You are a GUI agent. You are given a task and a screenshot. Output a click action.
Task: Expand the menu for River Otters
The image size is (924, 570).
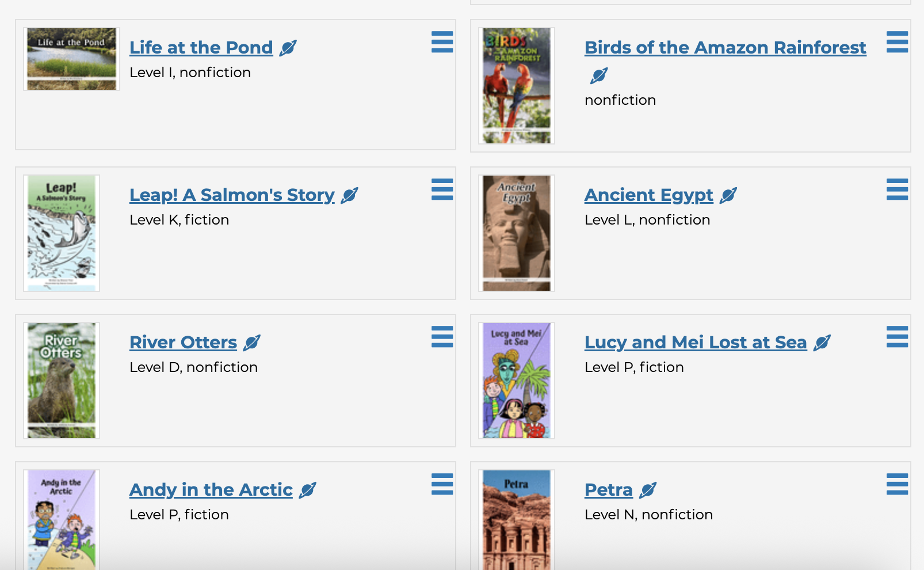pos(442,337)
